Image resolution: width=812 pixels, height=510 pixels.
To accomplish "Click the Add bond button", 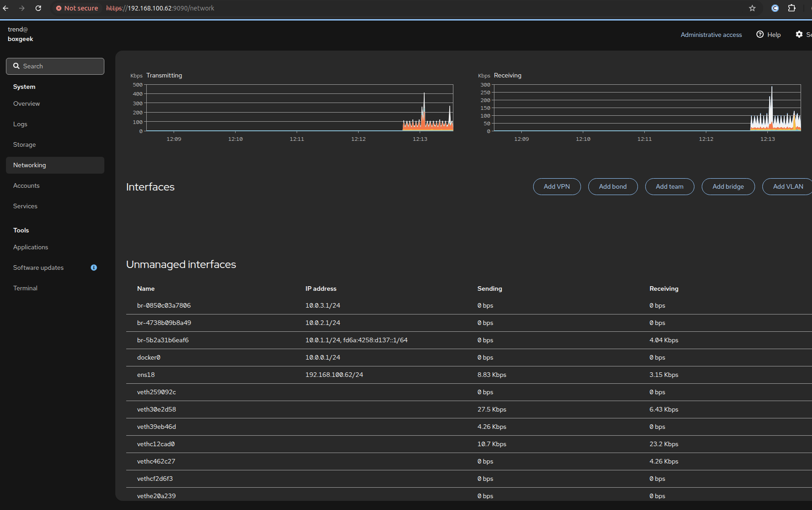I will pyautogui.click(x=613, y=186).
